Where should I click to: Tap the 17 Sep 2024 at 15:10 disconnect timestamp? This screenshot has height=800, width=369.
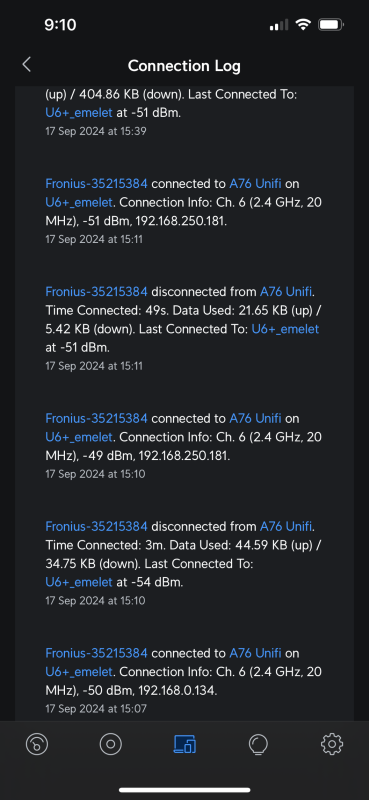click(x=95, y=601)
